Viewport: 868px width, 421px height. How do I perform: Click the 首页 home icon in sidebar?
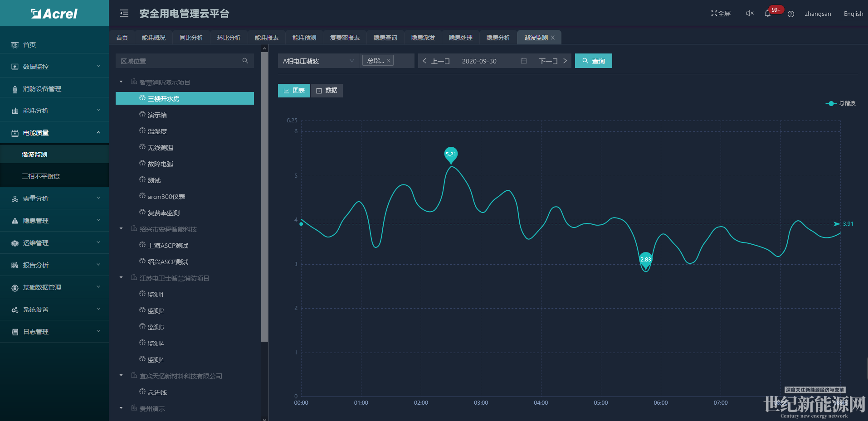(x=15, y=45)
